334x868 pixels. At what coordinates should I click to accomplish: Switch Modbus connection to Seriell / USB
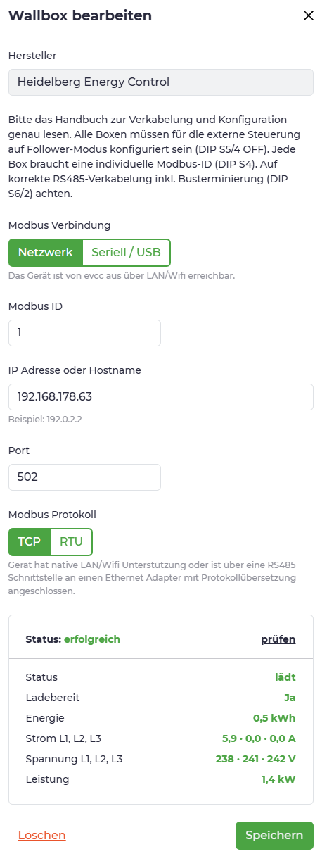click(127, 252)
